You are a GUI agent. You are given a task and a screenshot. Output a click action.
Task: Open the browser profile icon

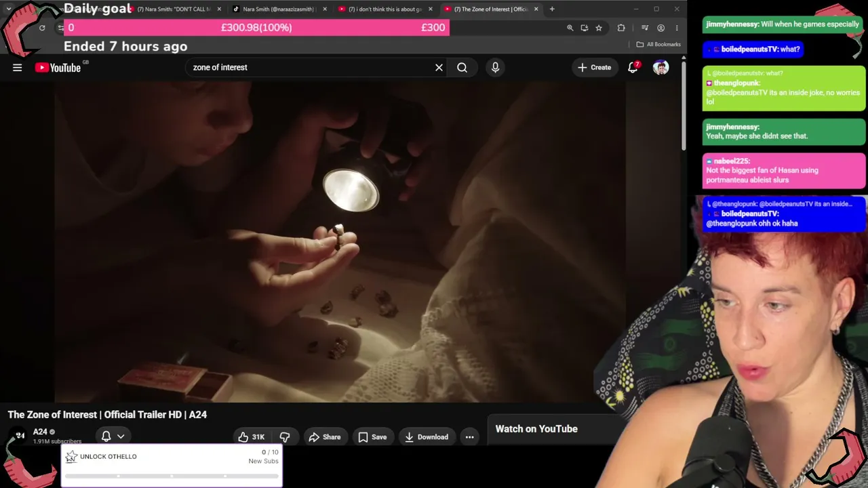[x=660, y=28]
